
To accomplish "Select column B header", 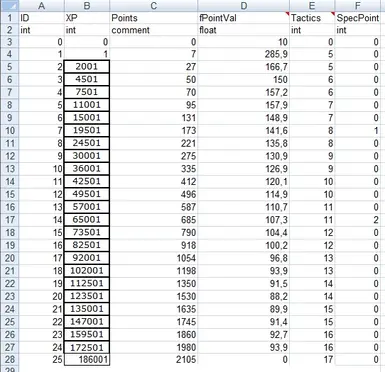I will pos(87,6).
